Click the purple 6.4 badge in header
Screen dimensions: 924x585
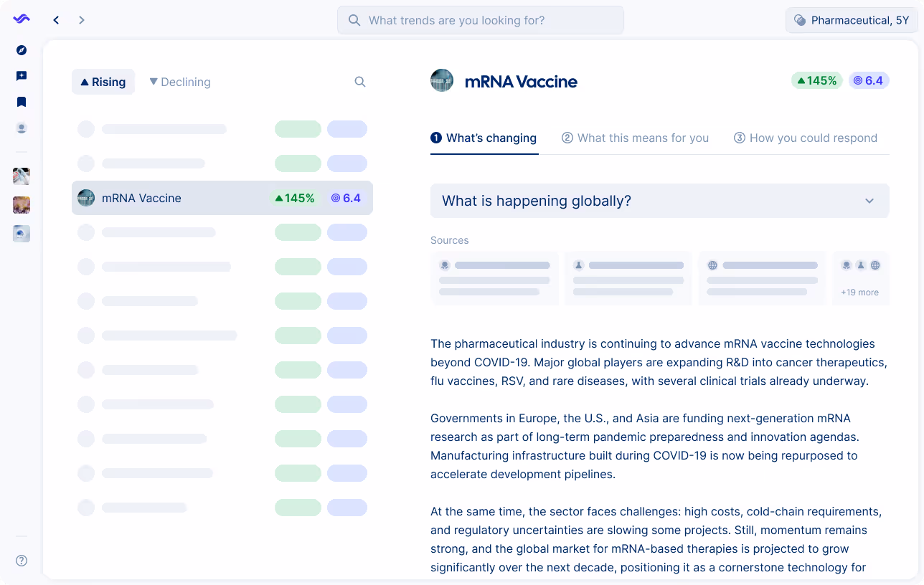tap(869, 80)
